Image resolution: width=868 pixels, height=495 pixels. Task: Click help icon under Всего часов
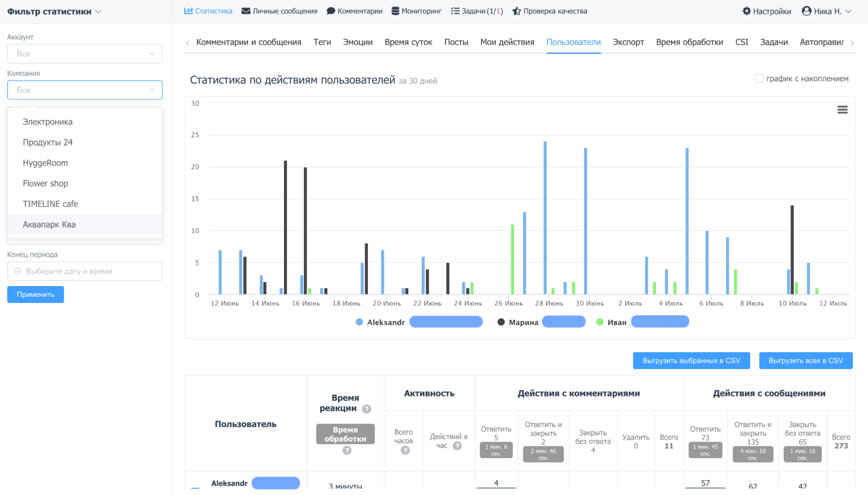coord(405,451)
